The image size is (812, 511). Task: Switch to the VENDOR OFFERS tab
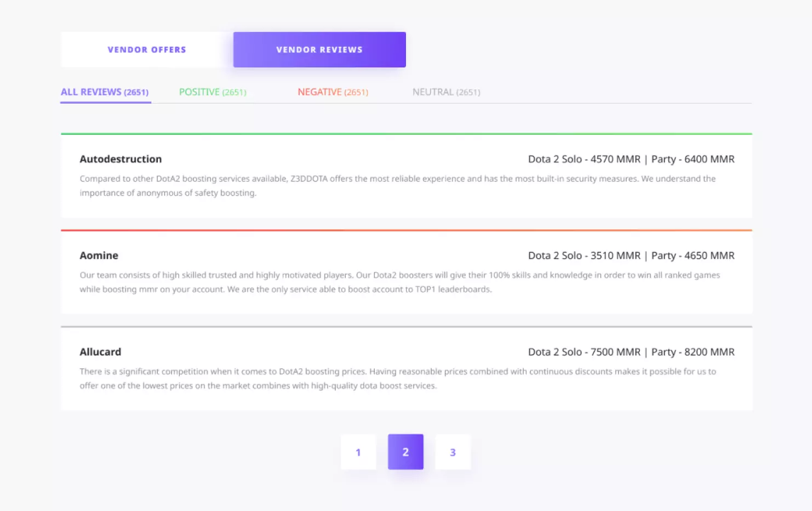(146, 49)
